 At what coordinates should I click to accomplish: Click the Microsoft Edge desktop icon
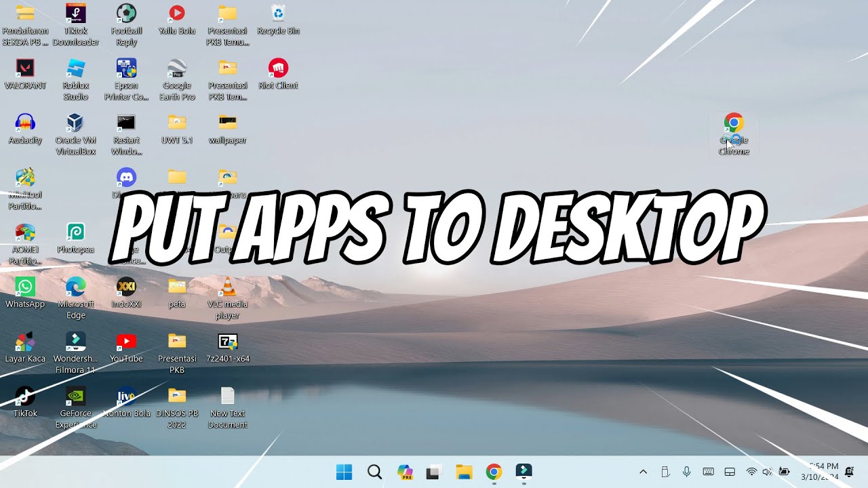pos(75,298)
